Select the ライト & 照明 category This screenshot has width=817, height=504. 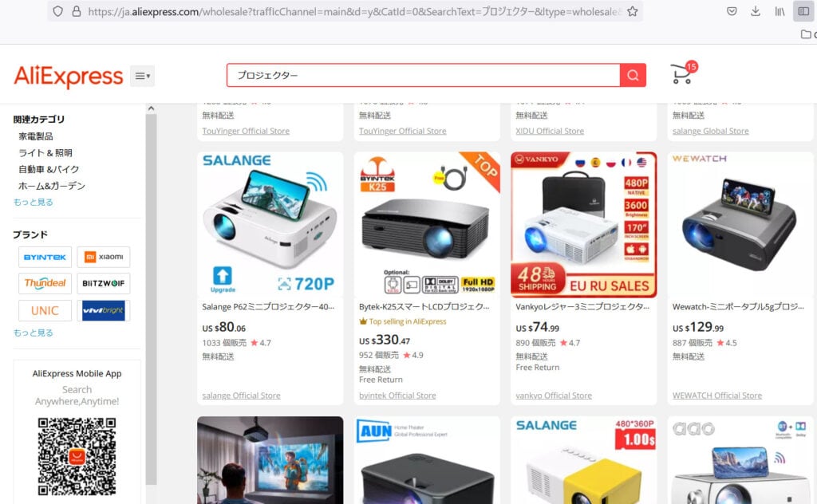(45, 153)
